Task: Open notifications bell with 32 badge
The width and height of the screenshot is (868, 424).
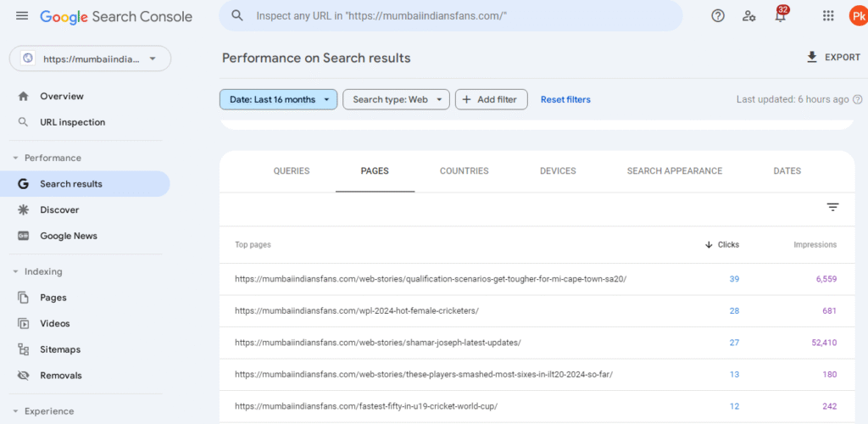Action: (780, 16)
